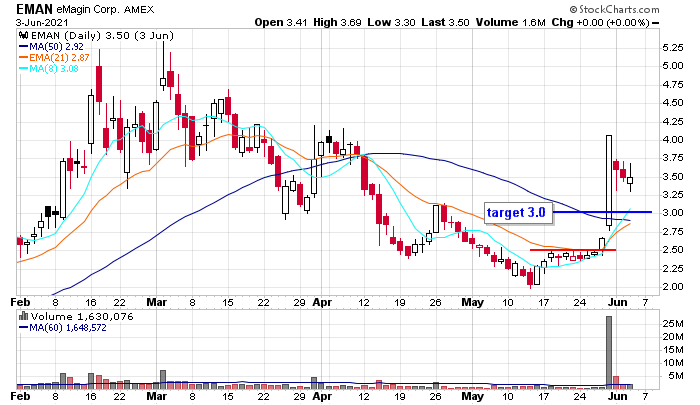This screenshot has height=405, width=700.
Task: Click the 3.00 price axis label
Action: point(672,213)
